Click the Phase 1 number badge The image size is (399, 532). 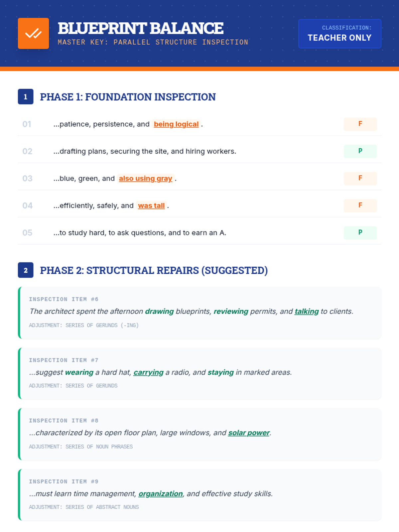coord(26,97)
